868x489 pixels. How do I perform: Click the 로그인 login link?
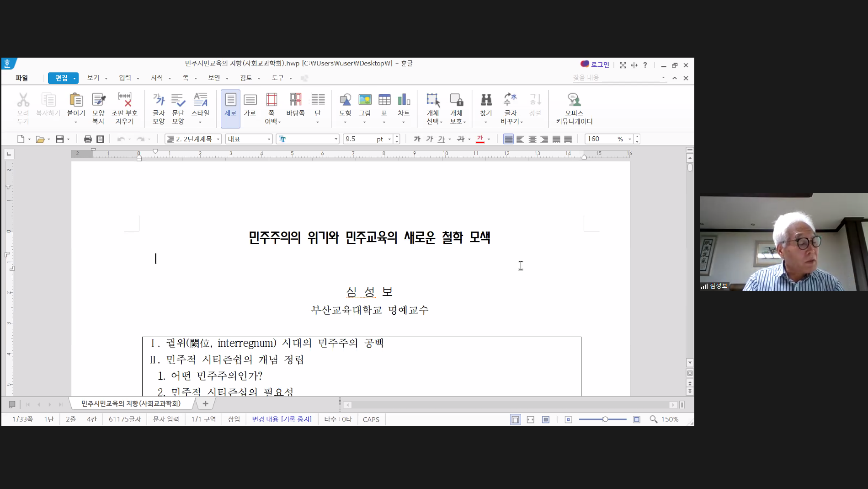(600, 65)
